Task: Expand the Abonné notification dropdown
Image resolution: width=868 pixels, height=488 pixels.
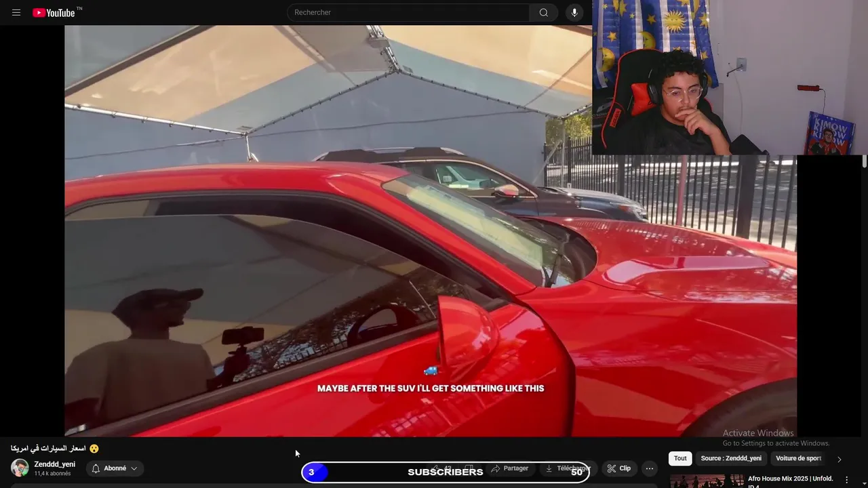Action: [115, 468]
